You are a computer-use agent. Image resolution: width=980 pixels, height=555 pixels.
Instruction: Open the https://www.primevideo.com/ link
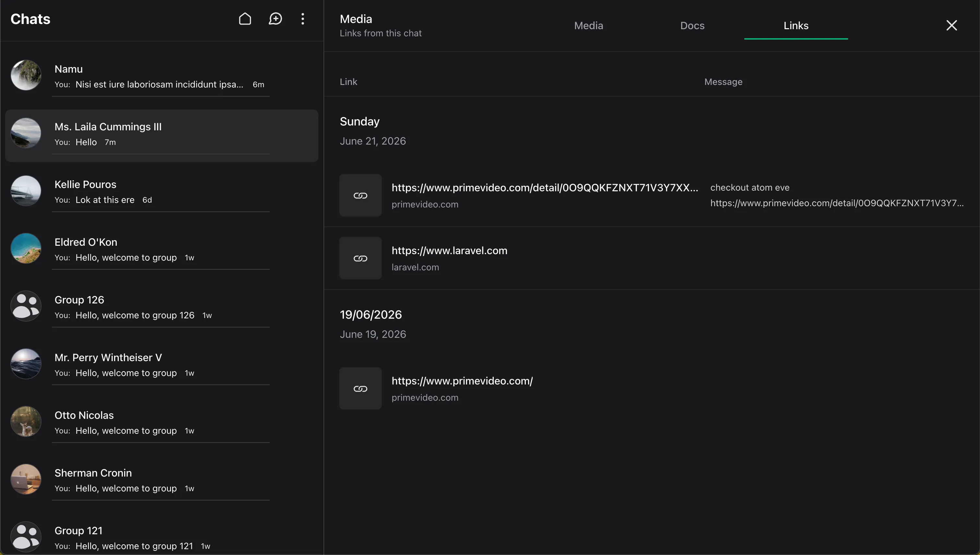point(462,381)
